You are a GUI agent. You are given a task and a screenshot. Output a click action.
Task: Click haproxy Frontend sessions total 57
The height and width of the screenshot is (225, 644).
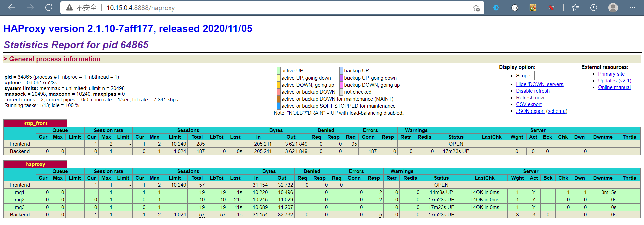coord(202,185)
